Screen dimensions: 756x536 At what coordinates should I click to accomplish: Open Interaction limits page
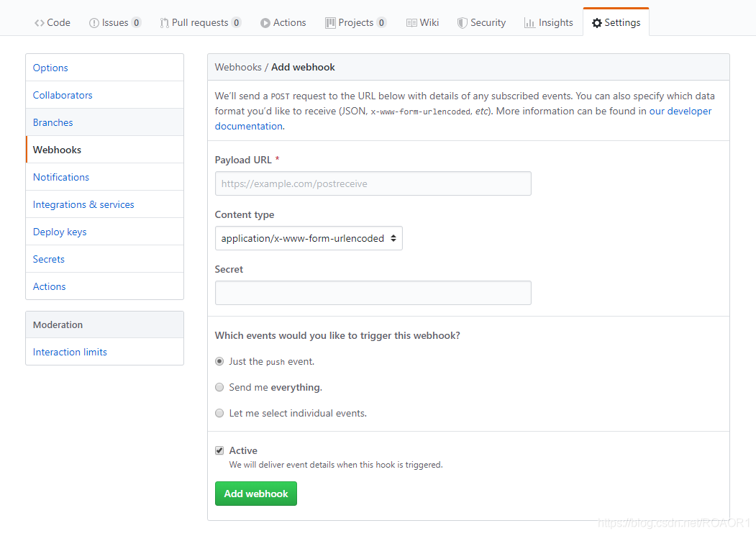(104, 352)
